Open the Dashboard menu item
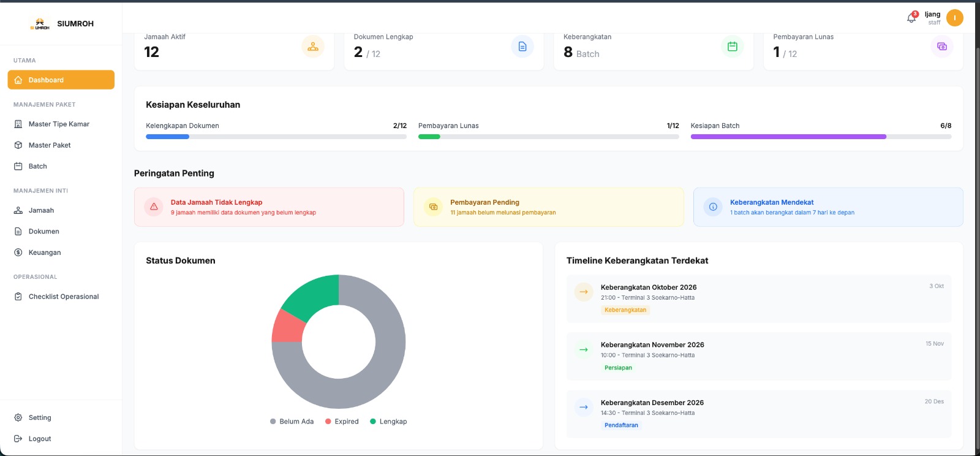 point(61,80)
